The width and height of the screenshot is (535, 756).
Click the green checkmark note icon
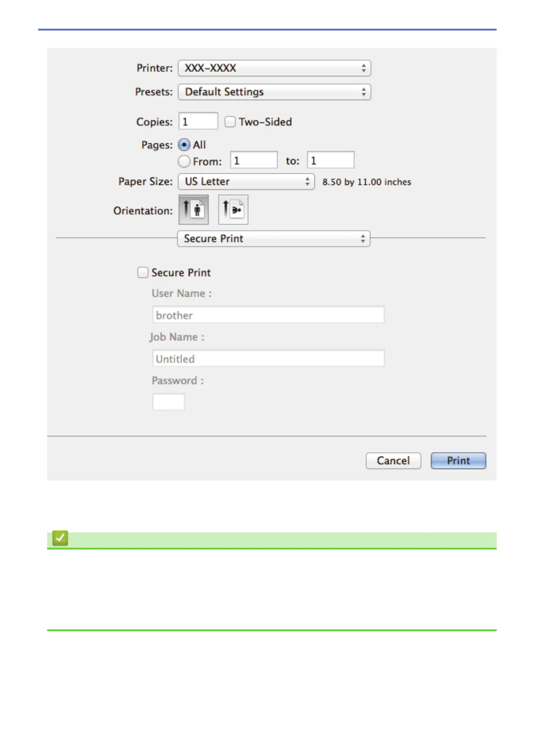pyautogui.click(x=60, y=538)
